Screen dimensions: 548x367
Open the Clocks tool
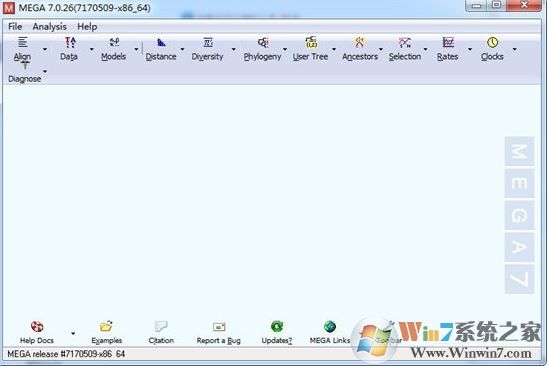click(492, 49)
